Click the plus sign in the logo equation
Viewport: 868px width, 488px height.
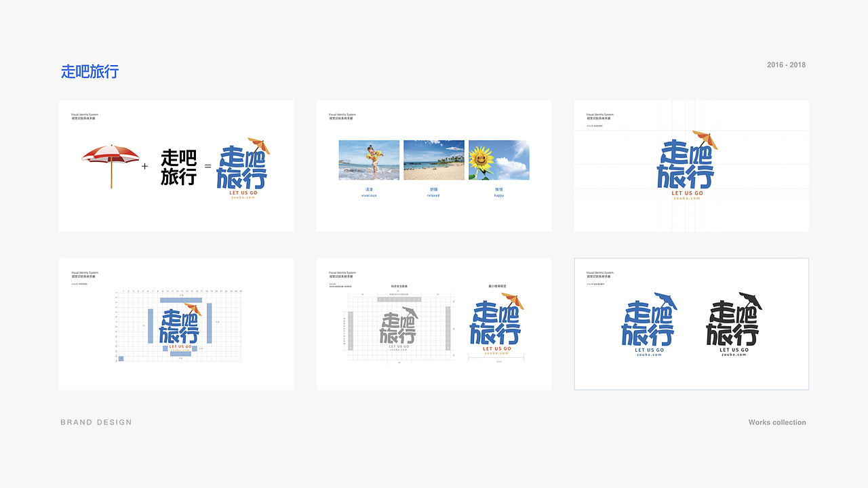click(145, 166)
